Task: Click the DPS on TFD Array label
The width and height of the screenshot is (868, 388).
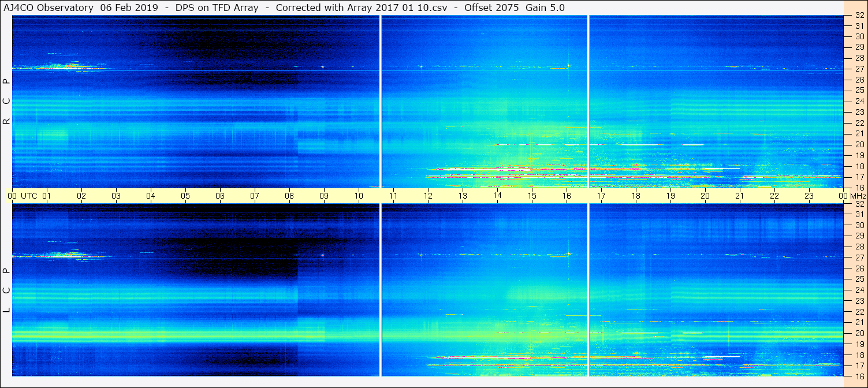Action: pyautogui.click(x=217, y=8)
